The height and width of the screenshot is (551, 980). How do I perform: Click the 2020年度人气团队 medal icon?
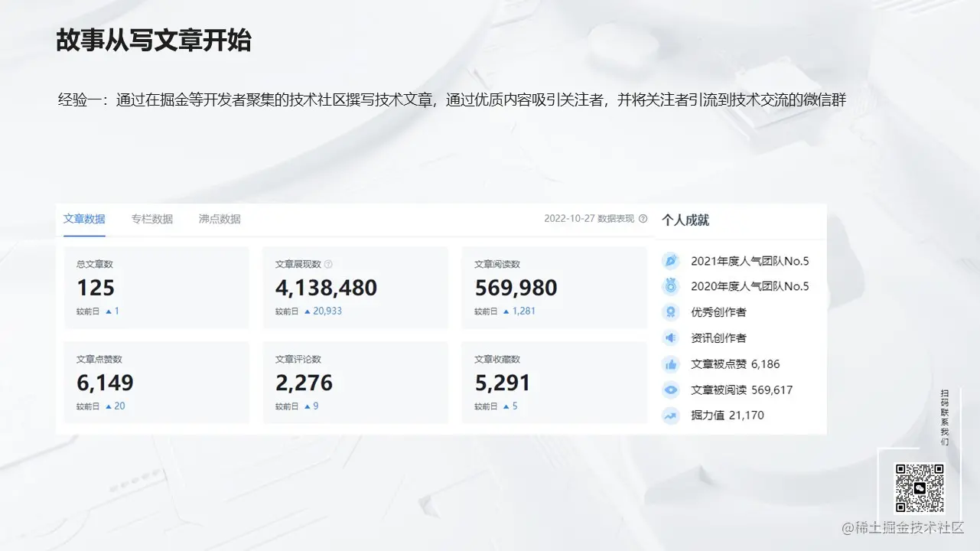(671, 286)
